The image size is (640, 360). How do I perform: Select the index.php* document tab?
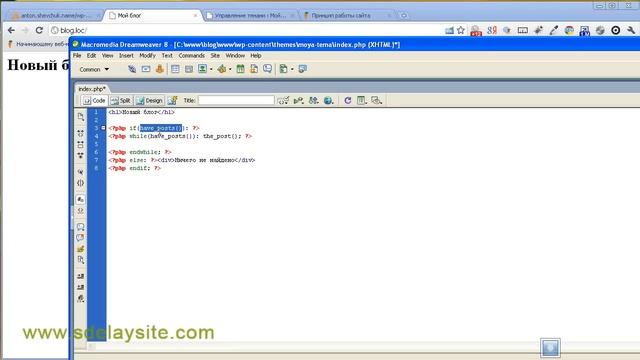point(92,89)
